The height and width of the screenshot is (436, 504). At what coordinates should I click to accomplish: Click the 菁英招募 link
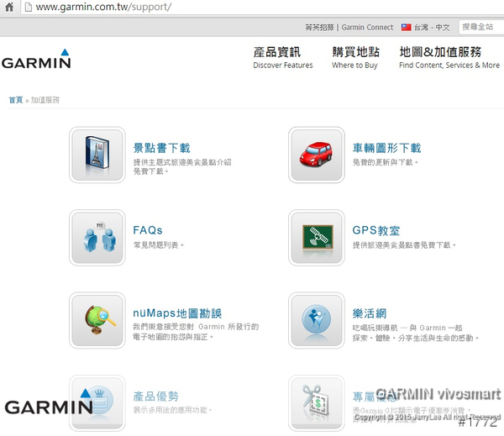(x=319, y=27)
